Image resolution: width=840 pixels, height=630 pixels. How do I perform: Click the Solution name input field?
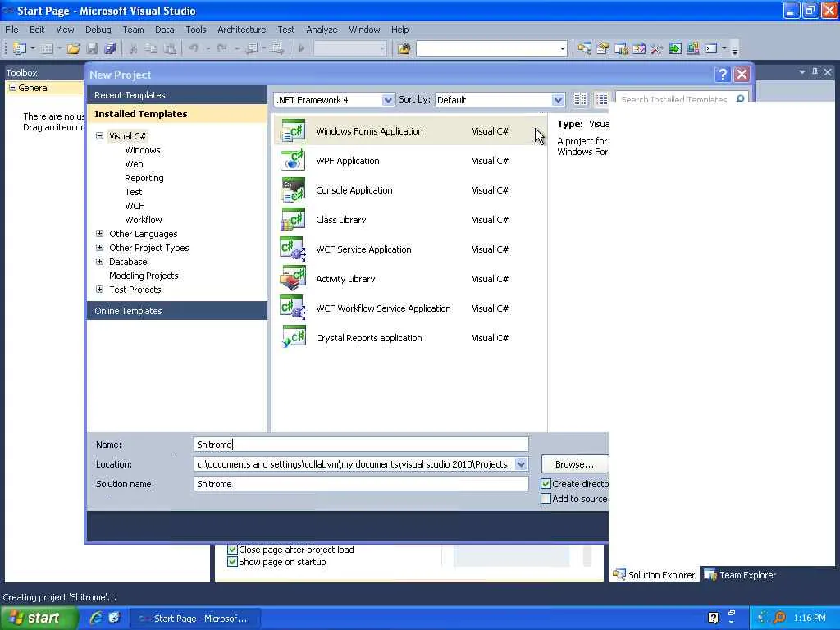[361, 484]
